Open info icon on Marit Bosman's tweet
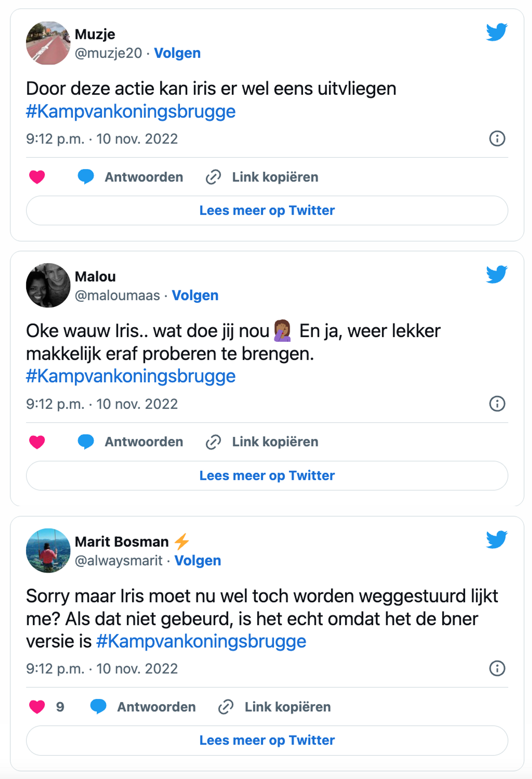The height and width of the screenshot is (779, 532). tap(497, 668)
